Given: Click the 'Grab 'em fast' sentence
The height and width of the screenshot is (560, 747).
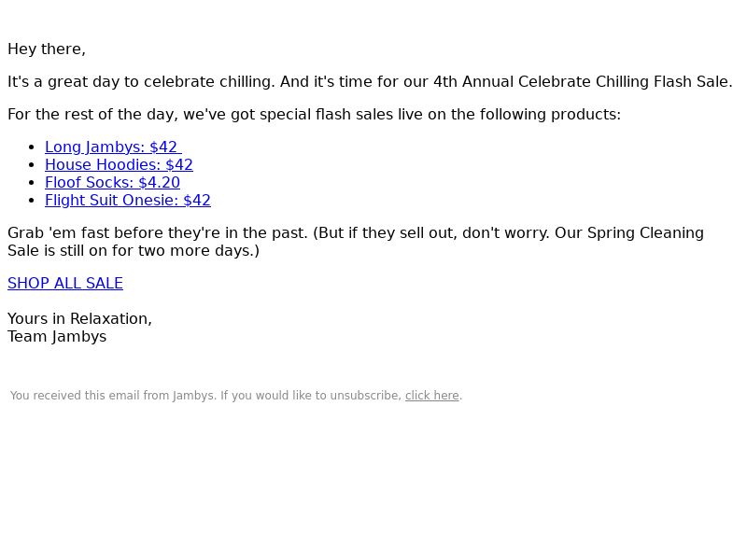Looking at the screenshot, I should click(158, 233).
